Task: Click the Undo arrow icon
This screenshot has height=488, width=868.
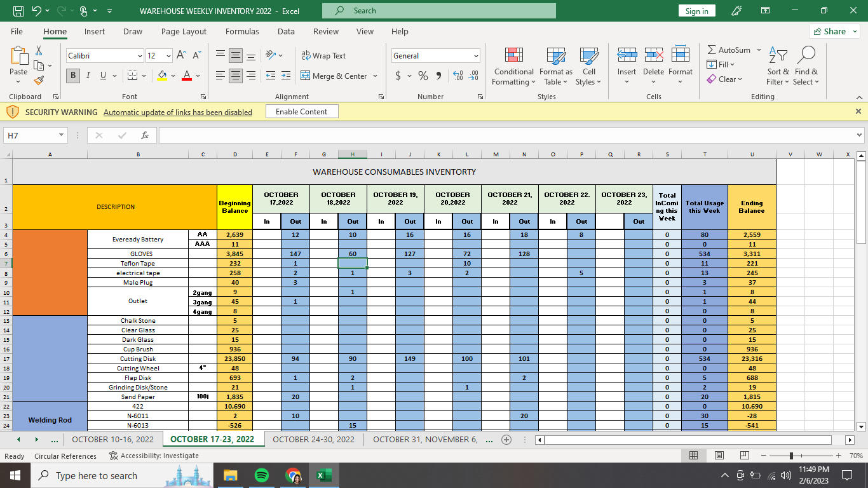Action: (37, 11)
